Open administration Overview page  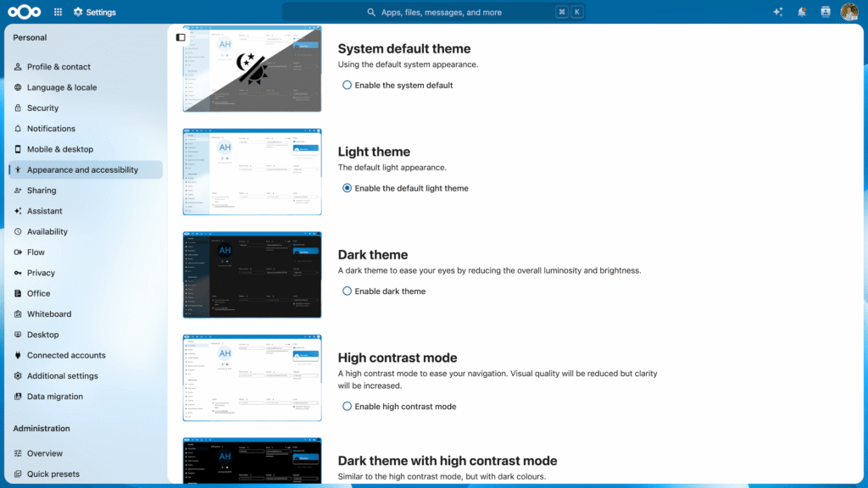pos(86,453)
